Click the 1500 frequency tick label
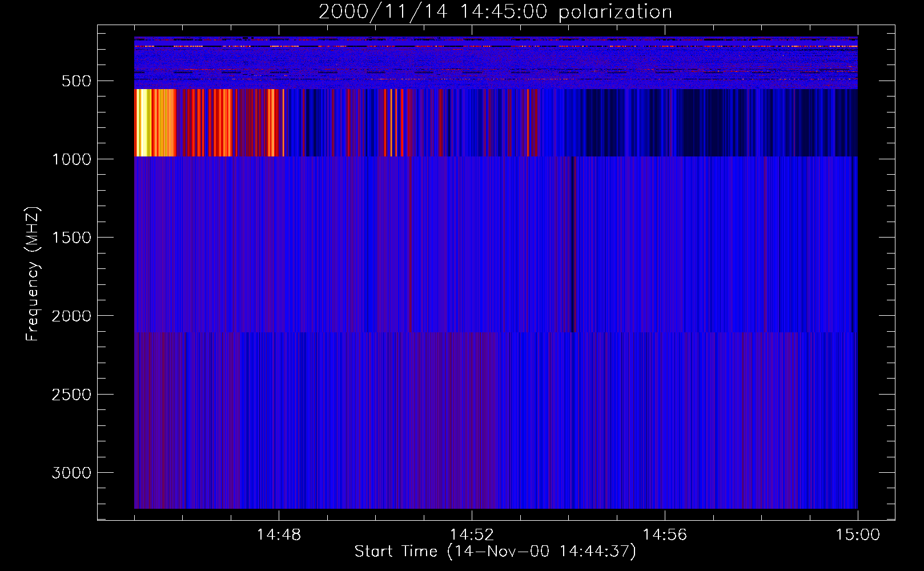Screen dimensions: 924x571 [x=71, y=238]
